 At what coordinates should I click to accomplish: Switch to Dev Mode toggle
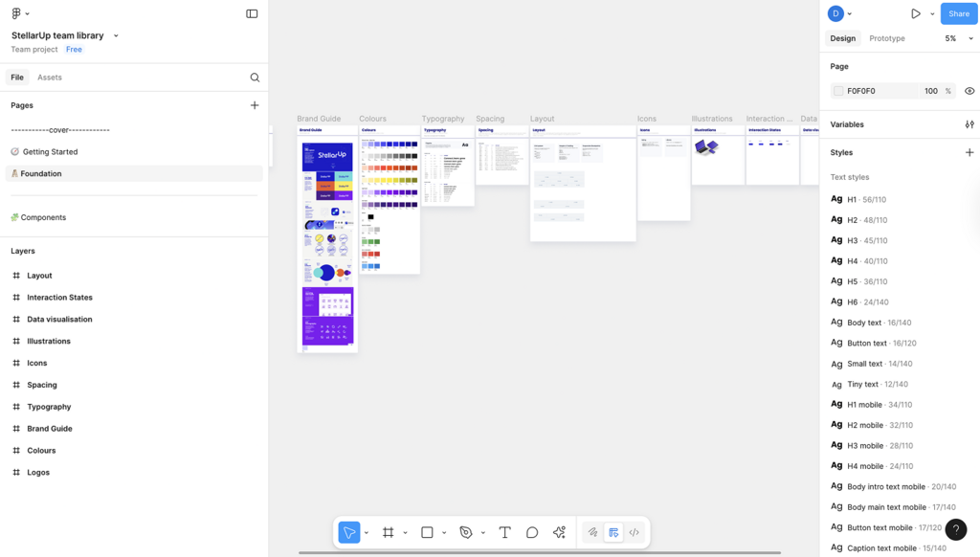(634, 532)
